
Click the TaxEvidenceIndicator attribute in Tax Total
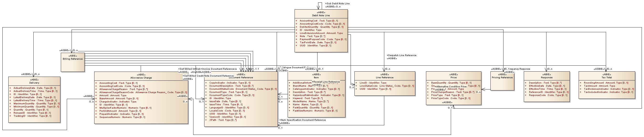coord(608,89)
